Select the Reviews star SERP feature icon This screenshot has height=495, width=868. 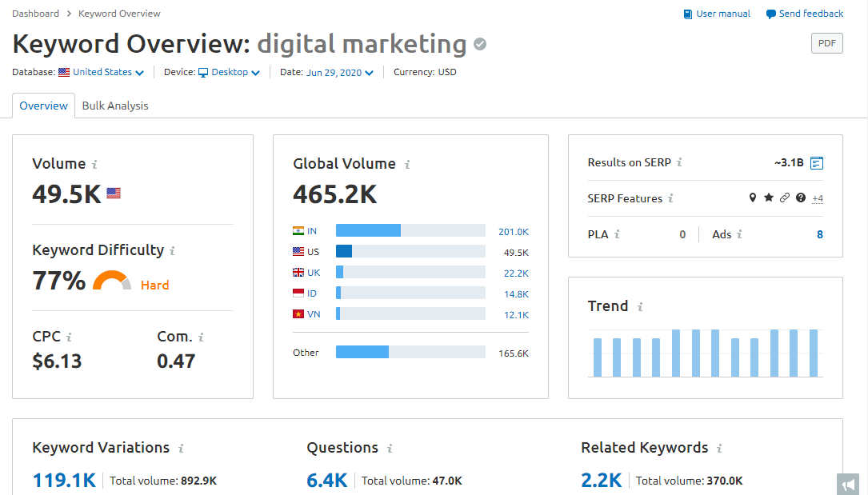click(x=769, y=198)
